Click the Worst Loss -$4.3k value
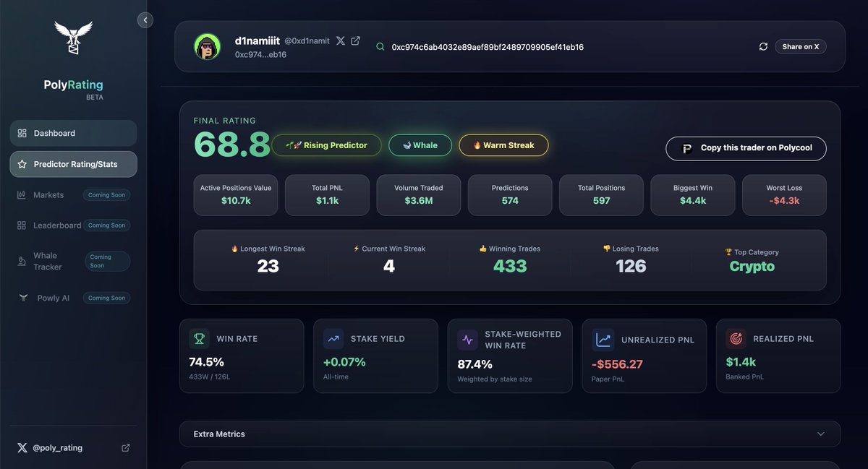The width and height of the screenshot is (868, 469). pyautogui.click(x=785, y=200)
